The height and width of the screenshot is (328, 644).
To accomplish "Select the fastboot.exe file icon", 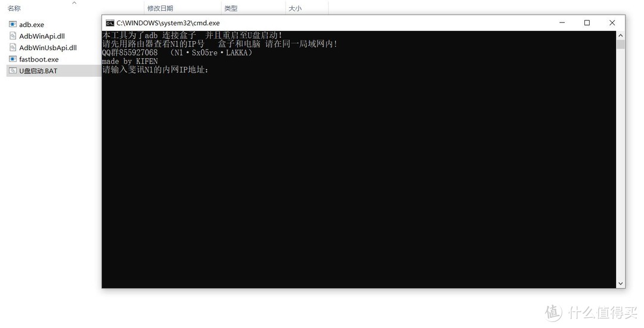I will pyautogui.click(x=13, y=58).
